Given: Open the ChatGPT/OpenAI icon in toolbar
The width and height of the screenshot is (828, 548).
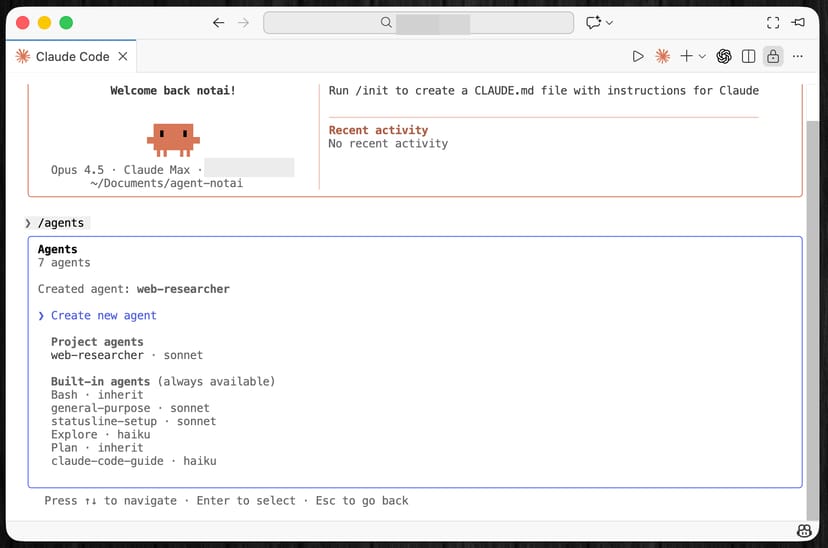Looking at the screenshot, I should 724,57.
